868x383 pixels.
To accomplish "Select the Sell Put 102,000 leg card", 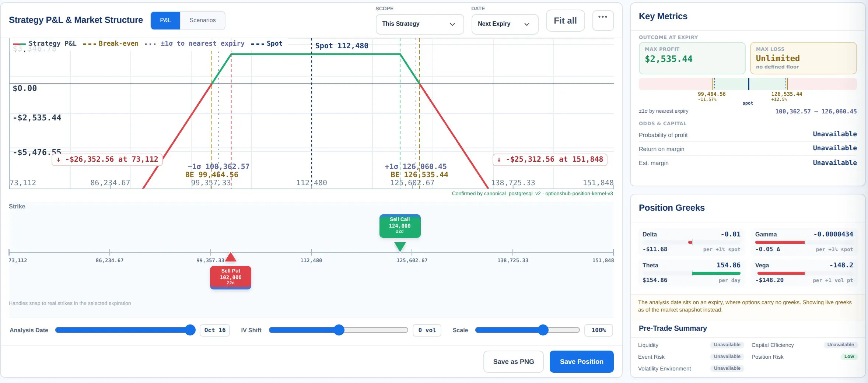I will pyautogui.click(x=231, y=277).
